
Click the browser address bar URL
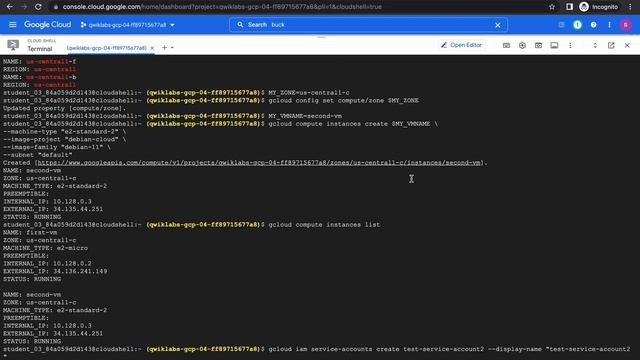222,7
